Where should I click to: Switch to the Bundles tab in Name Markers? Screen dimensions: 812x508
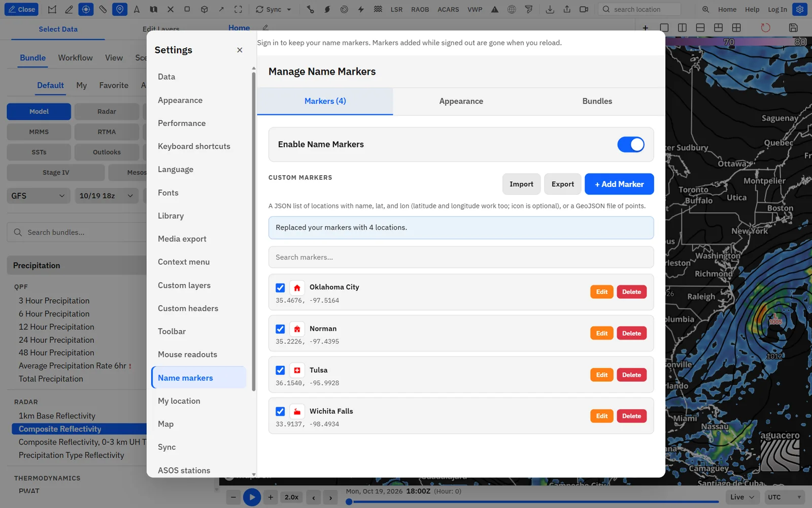tap(597, 101)
